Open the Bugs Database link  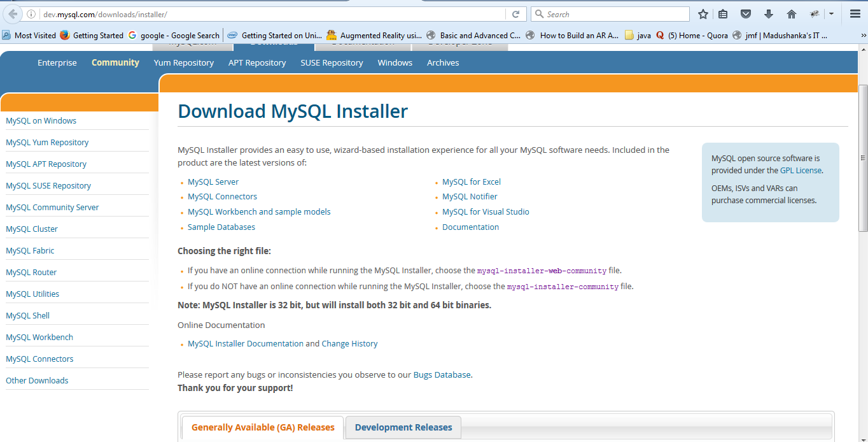[x=442, y=375]
